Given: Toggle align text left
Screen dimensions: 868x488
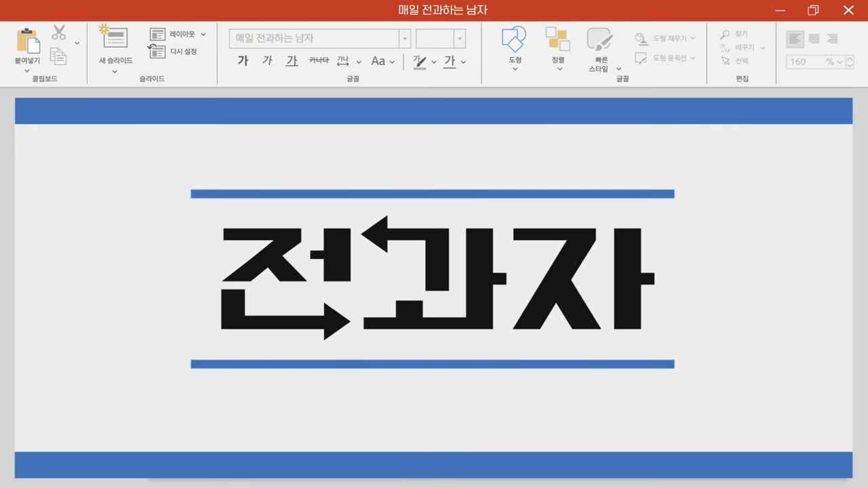Looking at the screenshot, I should 795,39.
